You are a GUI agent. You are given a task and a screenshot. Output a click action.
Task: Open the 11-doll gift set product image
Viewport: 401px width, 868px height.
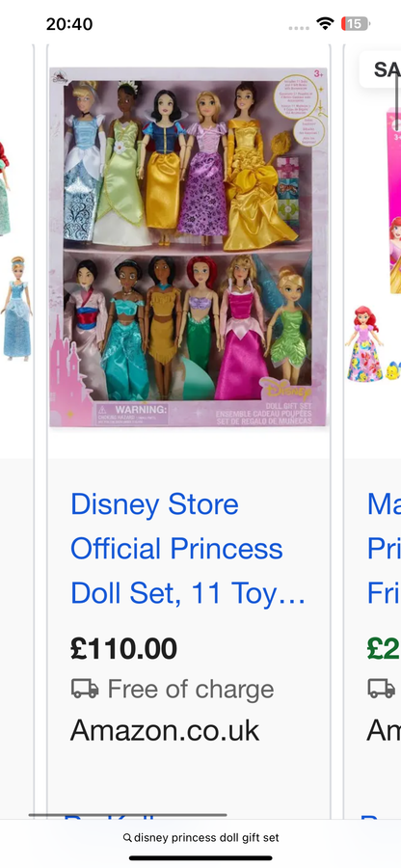point(188,247)
